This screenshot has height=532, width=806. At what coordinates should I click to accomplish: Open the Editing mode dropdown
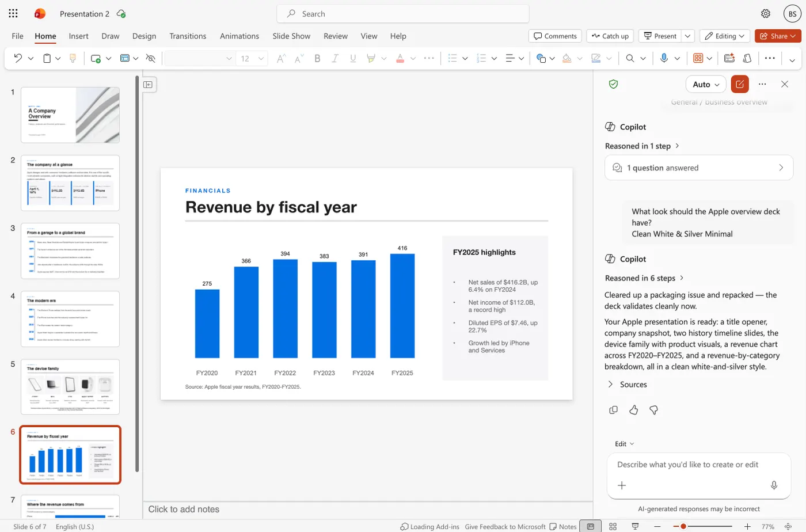[725, 36]
